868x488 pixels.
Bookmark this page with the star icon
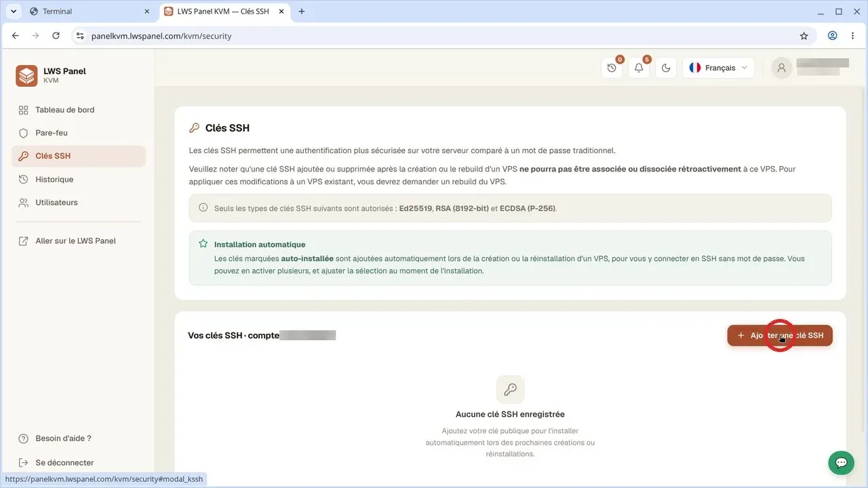804,36
